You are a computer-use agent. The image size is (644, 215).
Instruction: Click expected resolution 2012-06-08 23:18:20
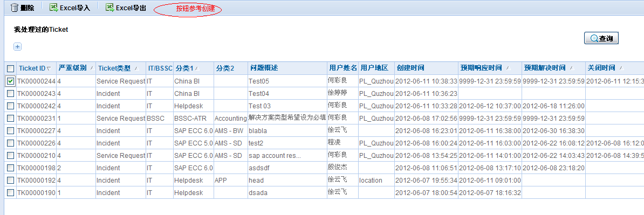pos(553,168)
